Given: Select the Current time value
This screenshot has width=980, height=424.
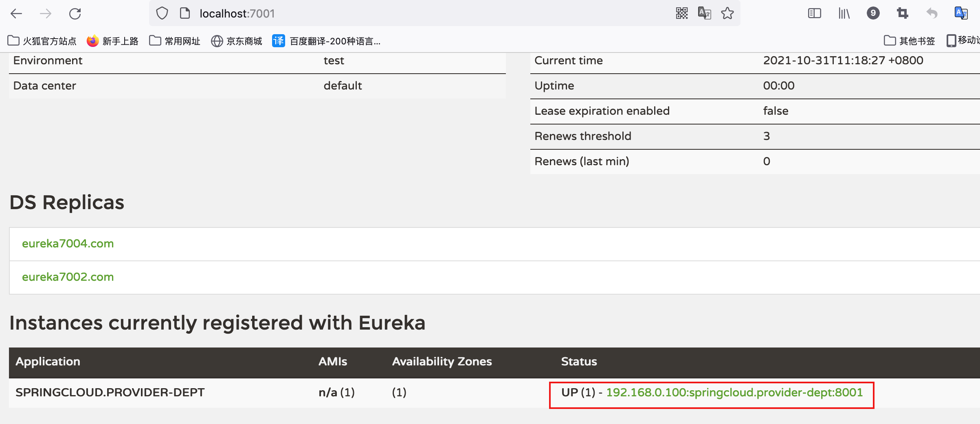Looking at the screenshot, I should 843,61.
